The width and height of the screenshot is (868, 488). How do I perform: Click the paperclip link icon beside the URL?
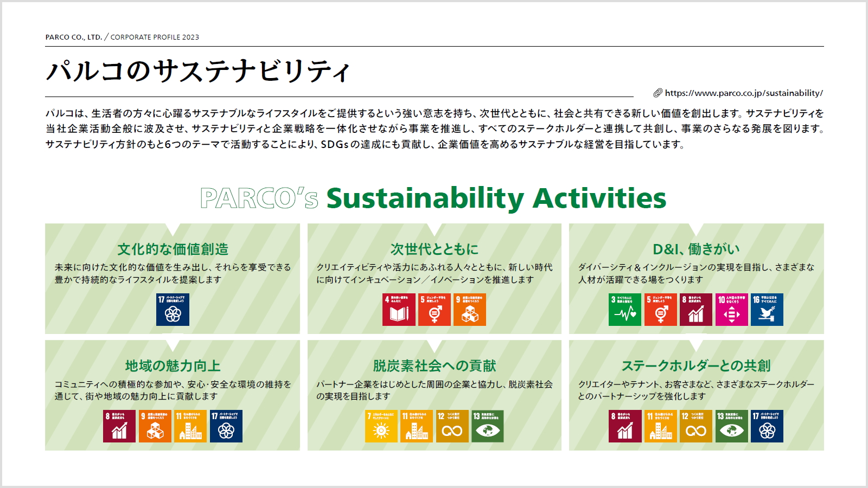point(658,93)
